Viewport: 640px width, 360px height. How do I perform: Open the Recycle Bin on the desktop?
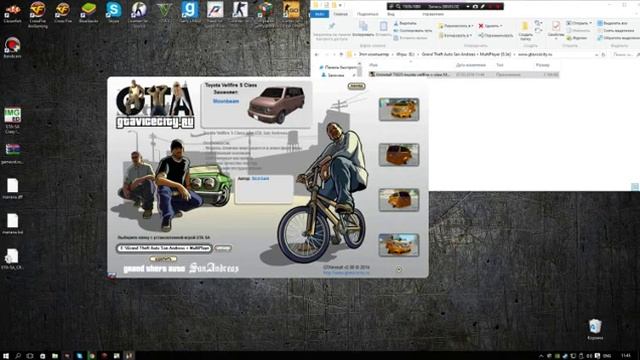click(595, 327)
